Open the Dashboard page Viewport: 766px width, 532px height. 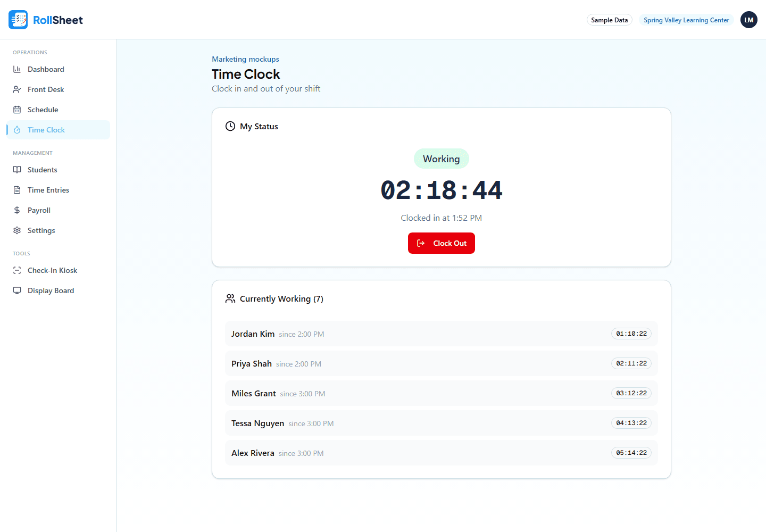tap(59, 69)
